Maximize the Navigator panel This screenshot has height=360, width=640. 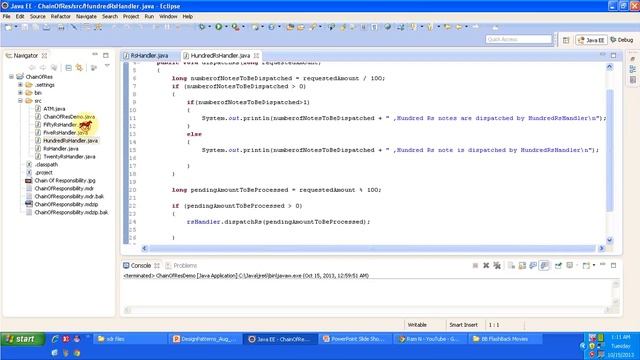(106, 55)
